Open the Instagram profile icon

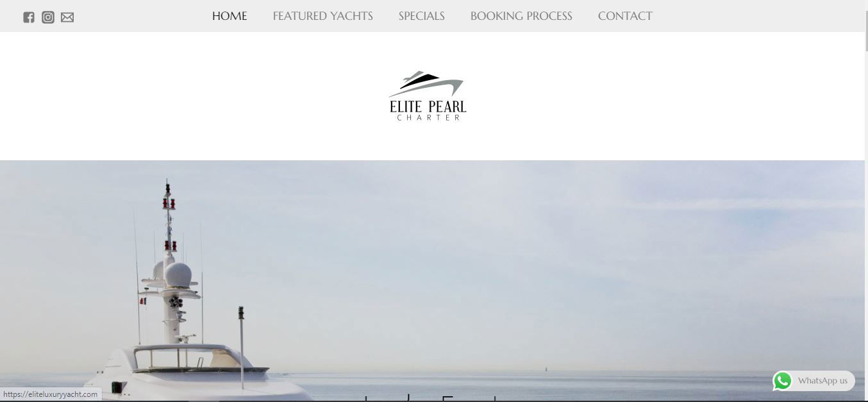coord(48,17)
